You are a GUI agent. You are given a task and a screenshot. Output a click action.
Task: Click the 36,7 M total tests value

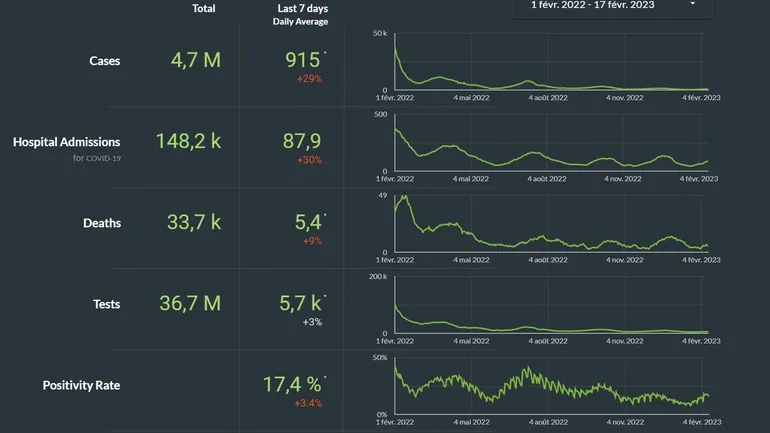[x=190, y=303]
